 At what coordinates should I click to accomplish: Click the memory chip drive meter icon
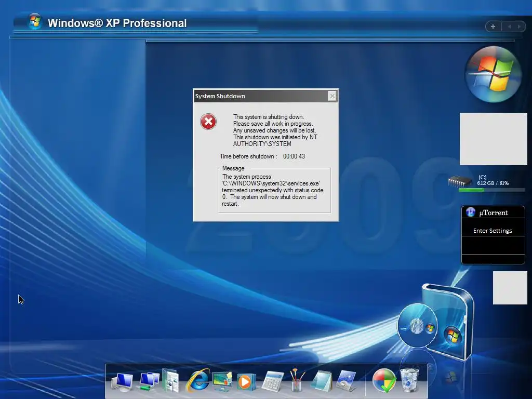[x=459, y=181]
